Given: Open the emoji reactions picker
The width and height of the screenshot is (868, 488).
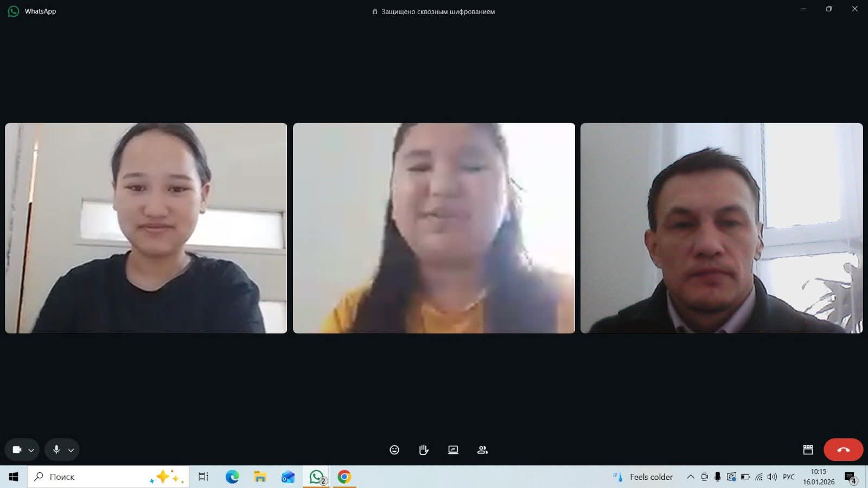Looking at the screenshot, I should tap(394, 450).
